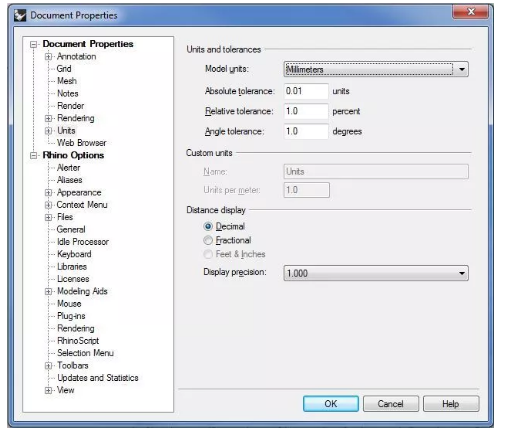
Task: Select Keyboard in the tree
Action: coord(74,254)
